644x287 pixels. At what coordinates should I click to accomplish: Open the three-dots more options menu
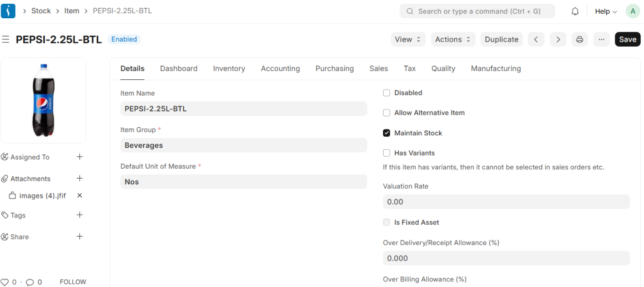pos(602,40)
